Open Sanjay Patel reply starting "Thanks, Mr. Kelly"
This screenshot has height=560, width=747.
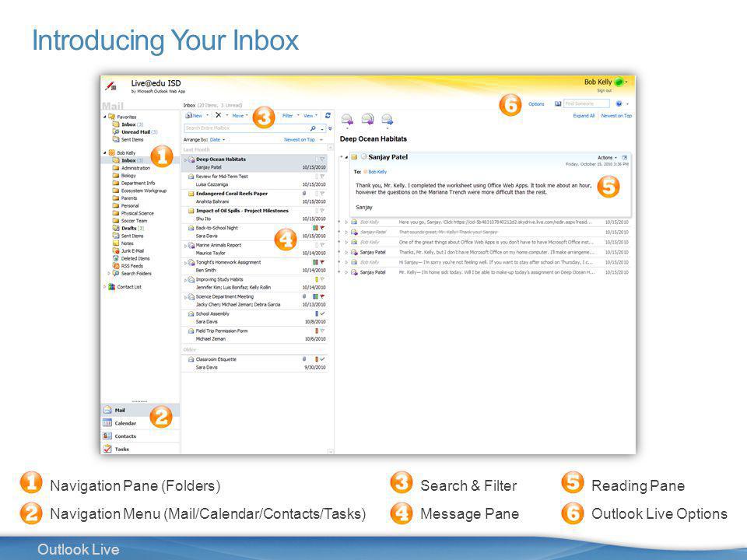click(x=486, y=252)
